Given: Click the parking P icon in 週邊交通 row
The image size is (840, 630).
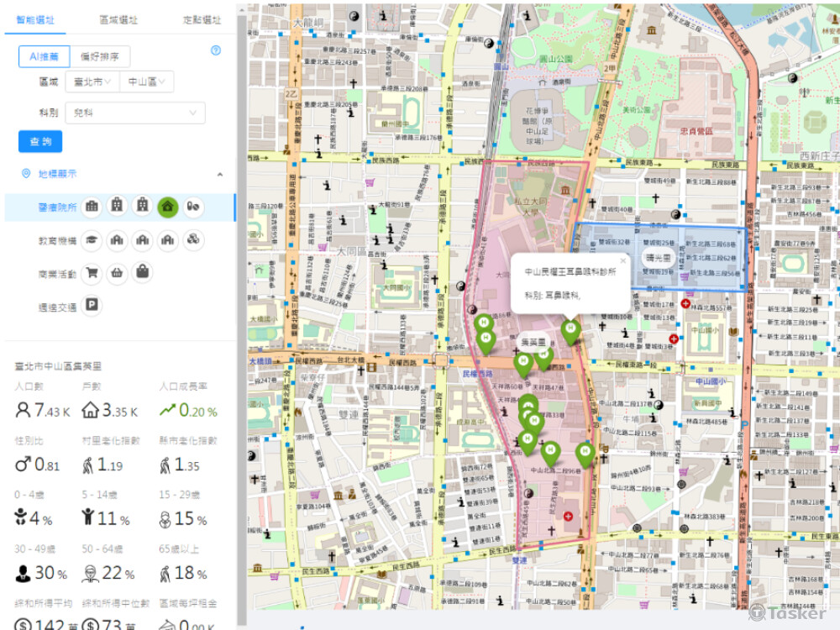Looking at the screenshot, I should pos(92,307).
